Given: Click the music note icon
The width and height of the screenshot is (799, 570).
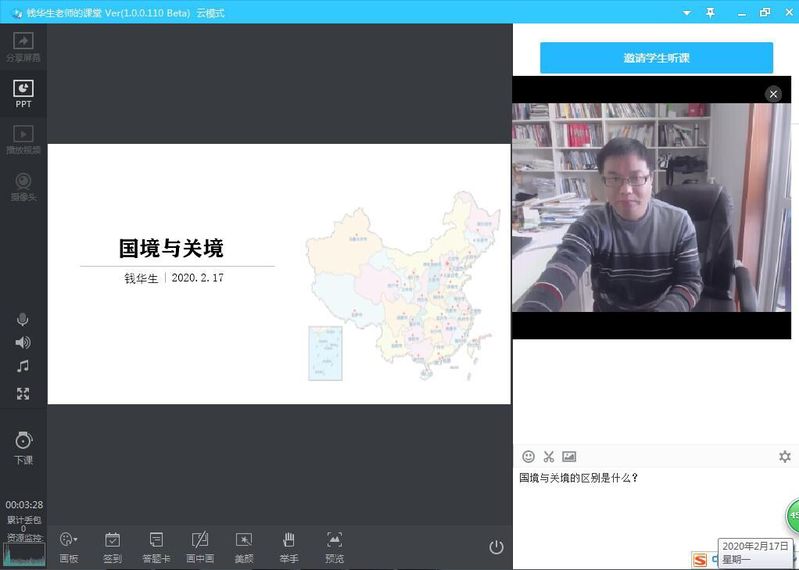Looking at the screenshot, I should tap(22, 366).
